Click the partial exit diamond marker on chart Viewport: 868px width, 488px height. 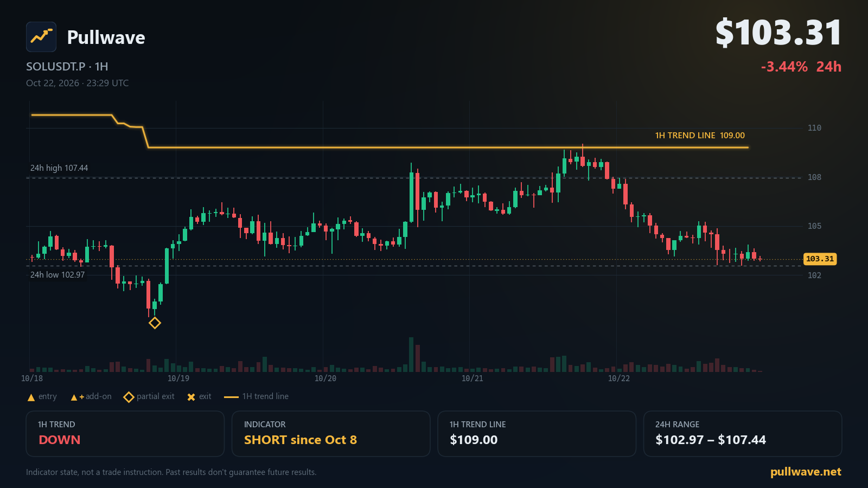[x=155, y=323]
